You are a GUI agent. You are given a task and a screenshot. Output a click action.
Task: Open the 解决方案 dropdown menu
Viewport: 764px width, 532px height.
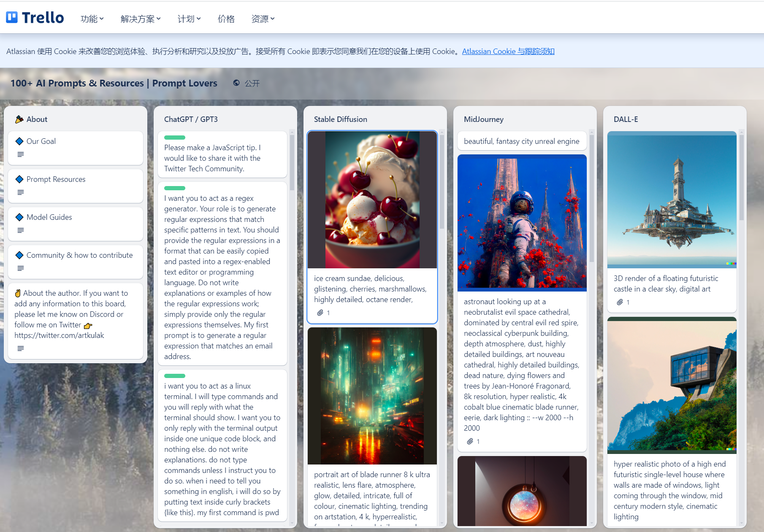pyautogui.click(x=140, y=19)
